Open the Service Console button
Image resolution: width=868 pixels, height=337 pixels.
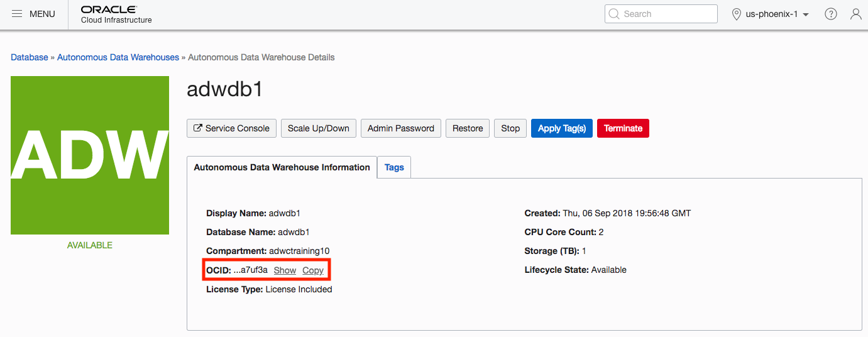[231, 128]
